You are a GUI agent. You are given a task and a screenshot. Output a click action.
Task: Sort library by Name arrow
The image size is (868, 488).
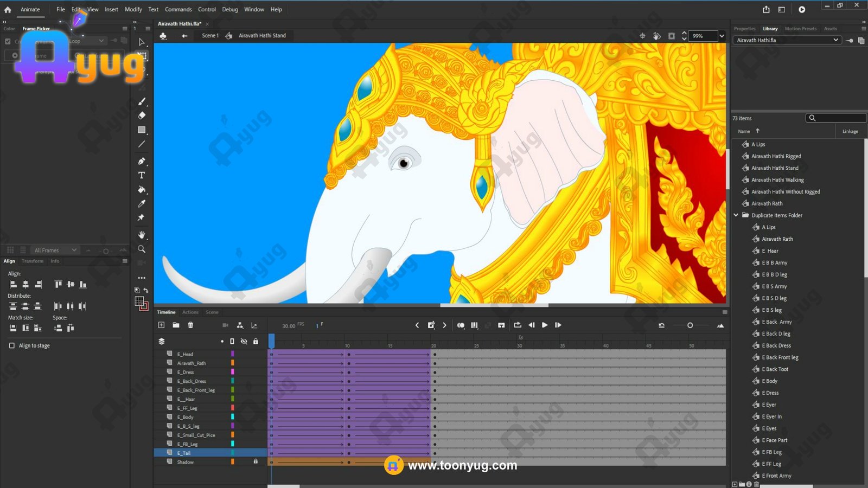[758, 131]
